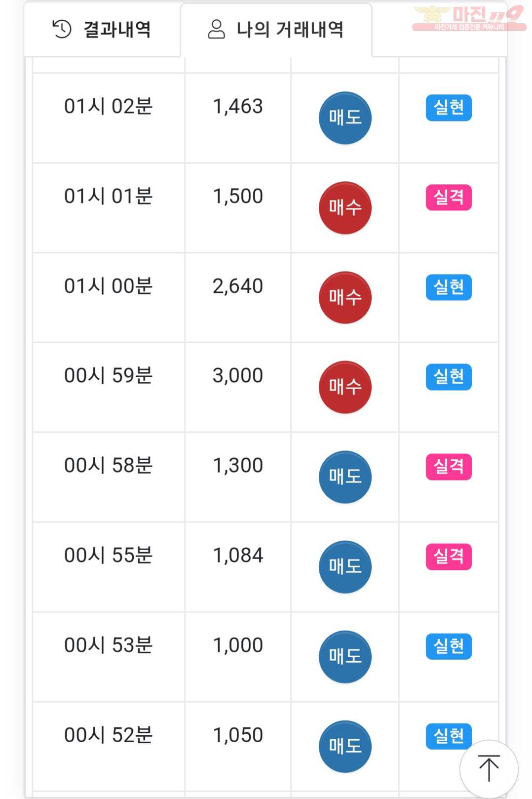532x799 pixels.
Task: Click the 실현 badge for 01시 02분
Action: [449, 108]
